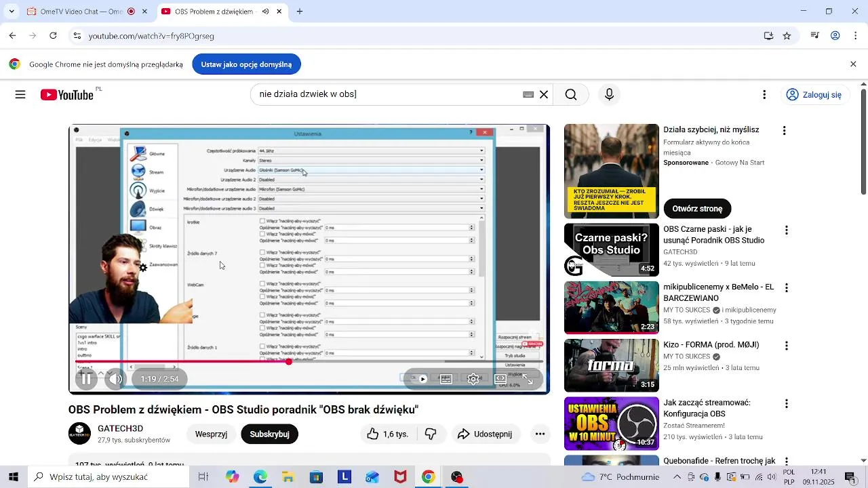Switch the player to theater mode

tap(500, 379)
